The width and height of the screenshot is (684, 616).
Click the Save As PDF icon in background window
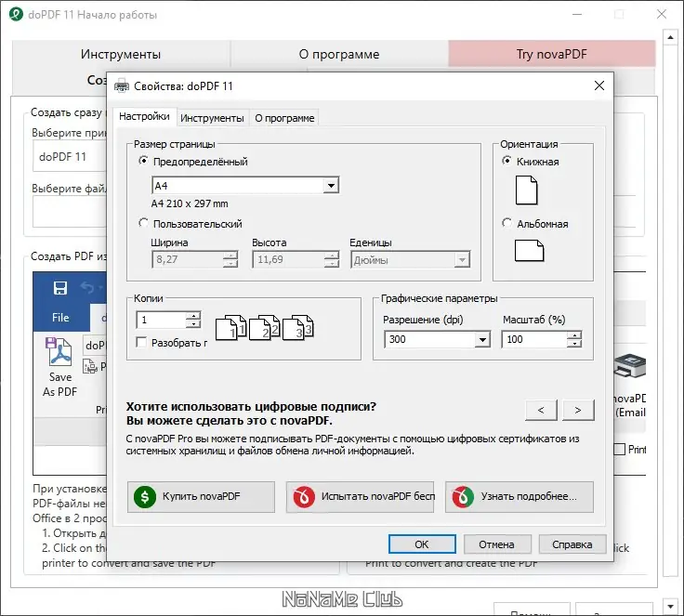click(59, 351)
